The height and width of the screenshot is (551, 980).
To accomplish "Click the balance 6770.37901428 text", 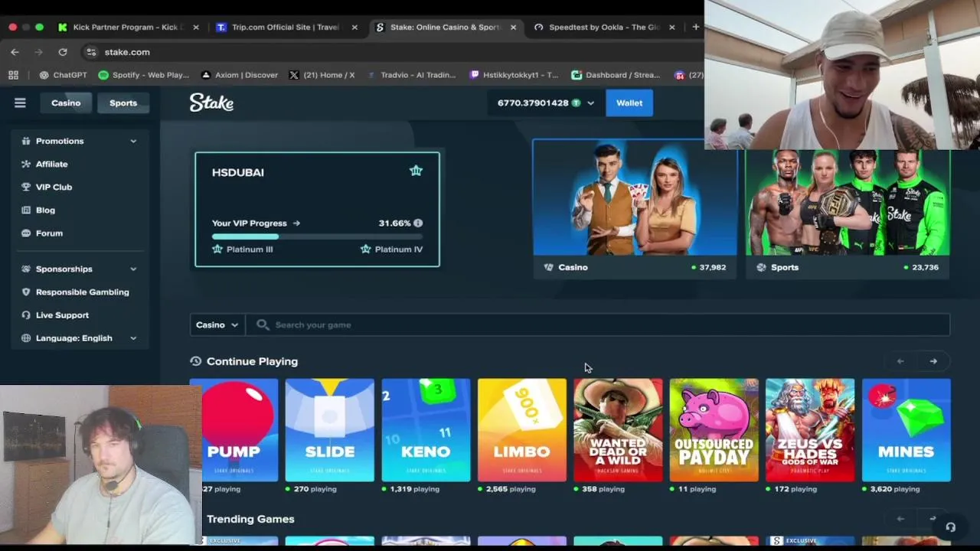I will point(533,103).
